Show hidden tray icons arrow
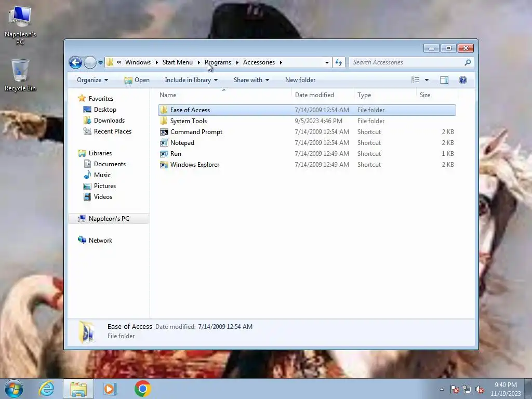This screenshot has width=532, height=399. pos(442,389)
